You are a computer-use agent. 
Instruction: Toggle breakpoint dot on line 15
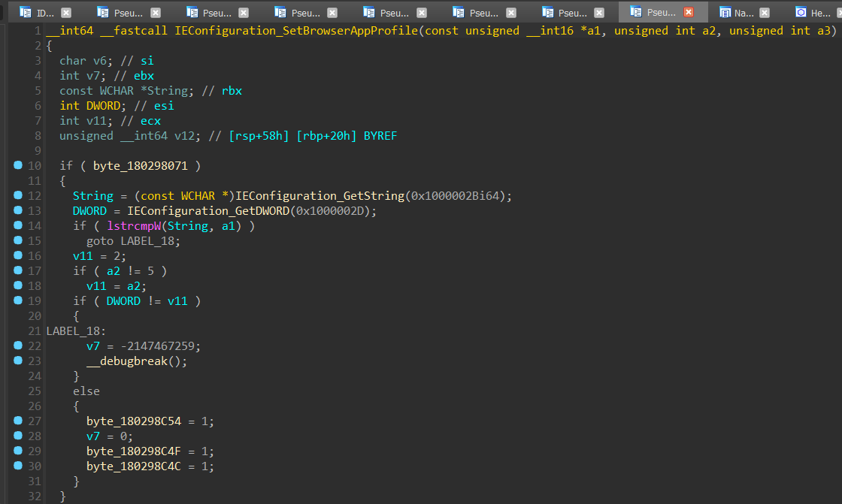click(18, 240)
